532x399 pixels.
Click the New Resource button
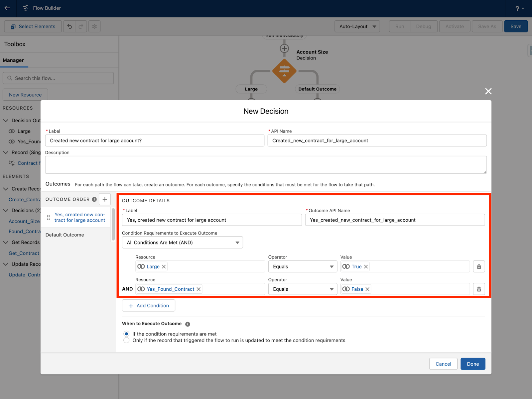(25, 95)
